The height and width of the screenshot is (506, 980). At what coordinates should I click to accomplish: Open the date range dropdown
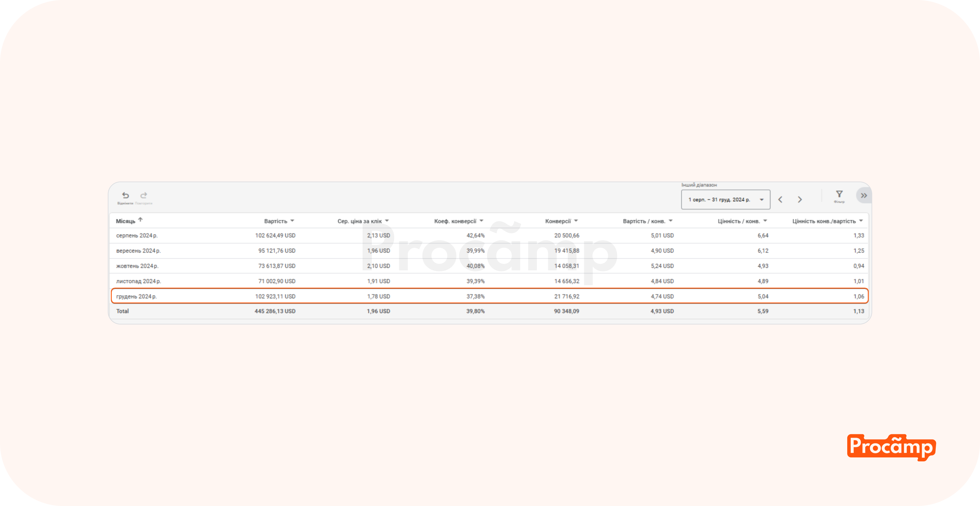coord(725,199)
